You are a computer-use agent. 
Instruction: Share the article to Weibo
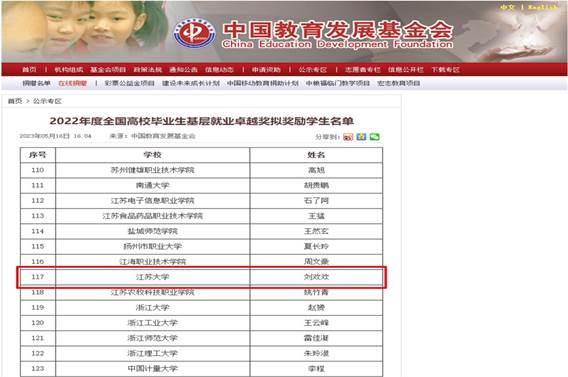pyautogui.click(x=348, y=137)
